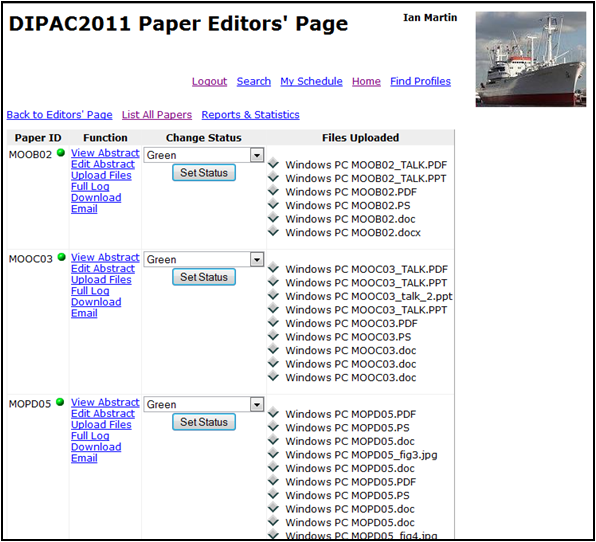Image resolution: width=596 pixels, height=542 pixels.
Task: Open List All Papers
Action: (157, 115)
